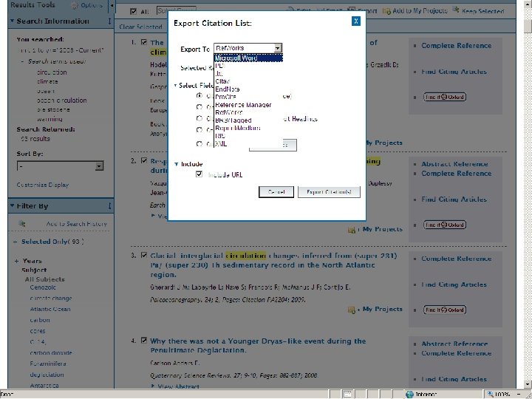Click Find it @ Oxford for result 1

445,97
